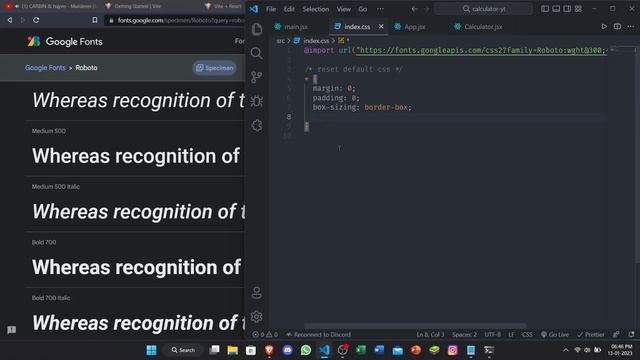Open the Google Fonts import URL link
Screen dimensions: 640x360
click(482, 50)
